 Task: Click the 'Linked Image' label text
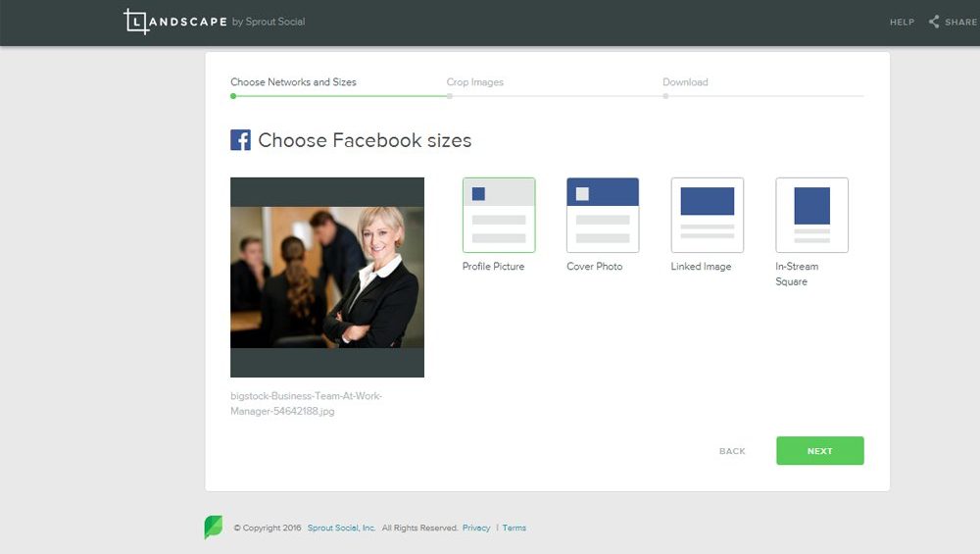click(x=701, y=267)
